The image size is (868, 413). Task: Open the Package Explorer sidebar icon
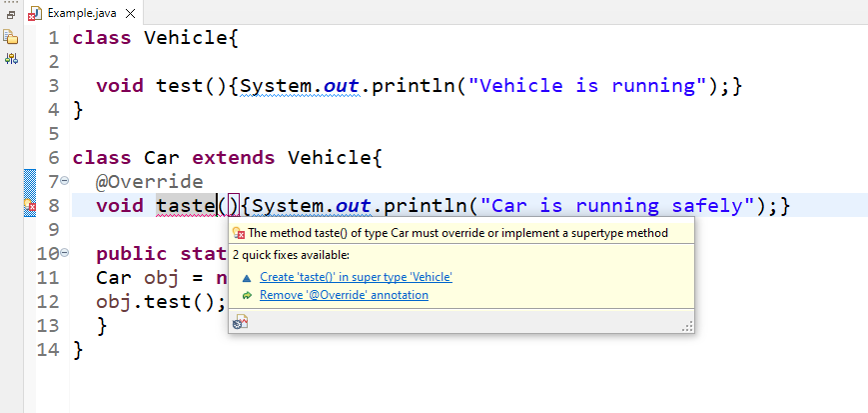(x=11, y=37)
